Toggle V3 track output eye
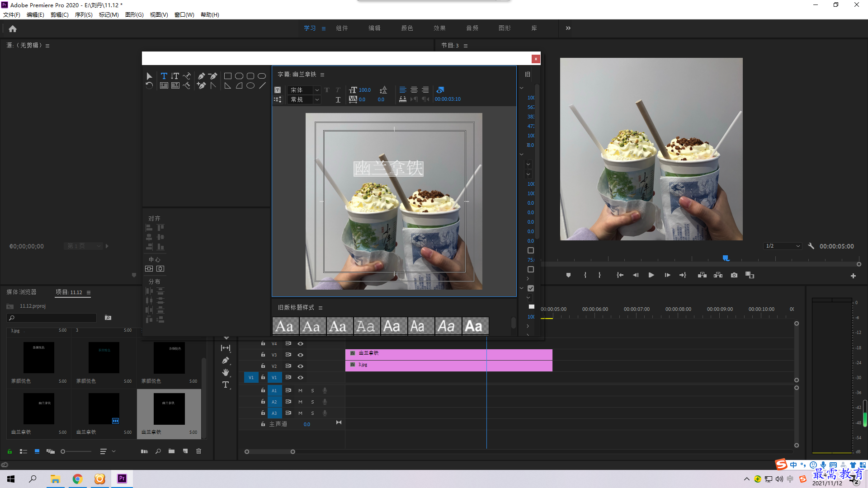 300,355
